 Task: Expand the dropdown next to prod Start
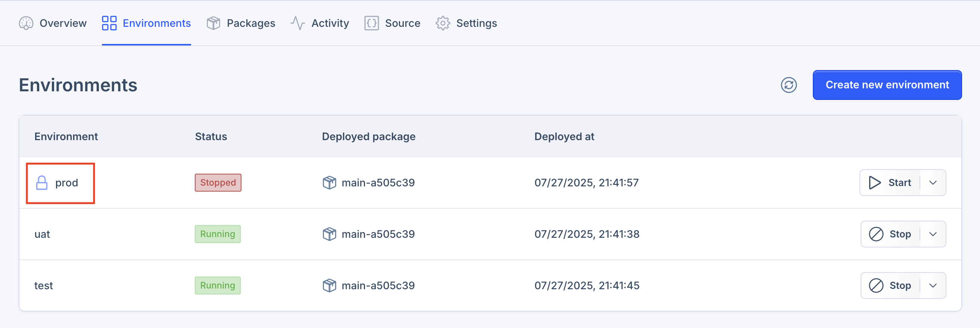933,183
